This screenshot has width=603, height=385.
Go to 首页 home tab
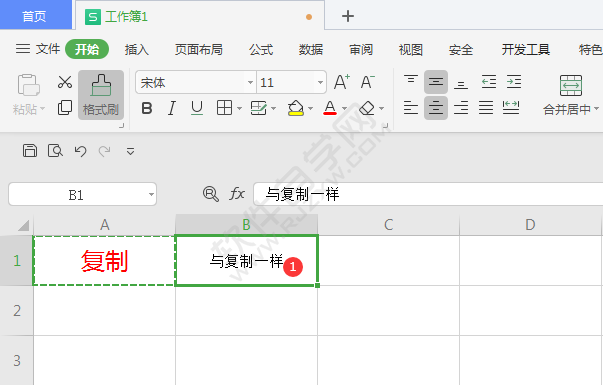pyautogui.click(x=35, y=15)
